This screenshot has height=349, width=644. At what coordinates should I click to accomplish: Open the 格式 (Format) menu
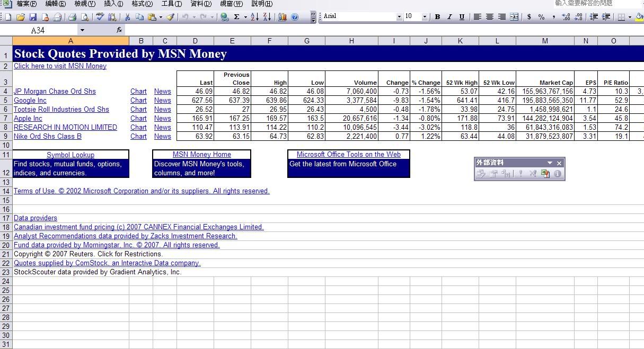pos(142,4)
